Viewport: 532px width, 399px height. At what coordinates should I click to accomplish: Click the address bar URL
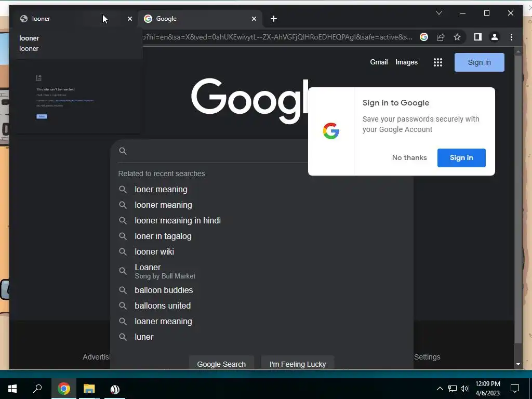pos(277,37)
